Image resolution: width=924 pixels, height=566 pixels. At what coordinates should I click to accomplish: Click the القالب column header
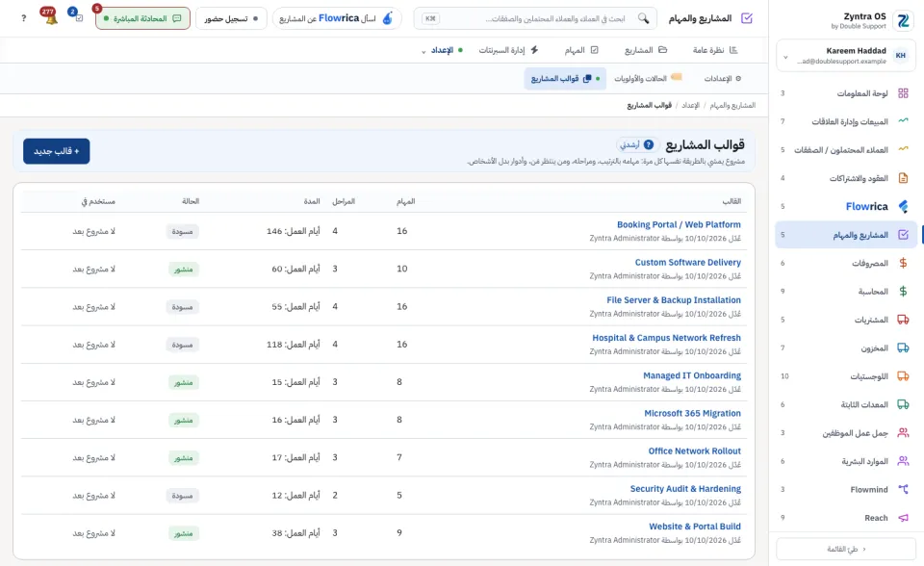click(731, 201)
